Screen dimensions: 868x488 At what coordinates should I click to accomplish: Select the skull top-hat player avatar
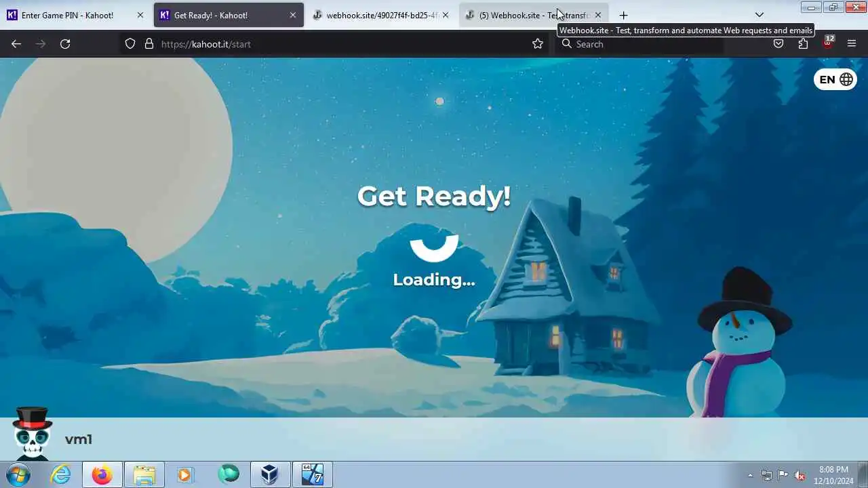32,434
